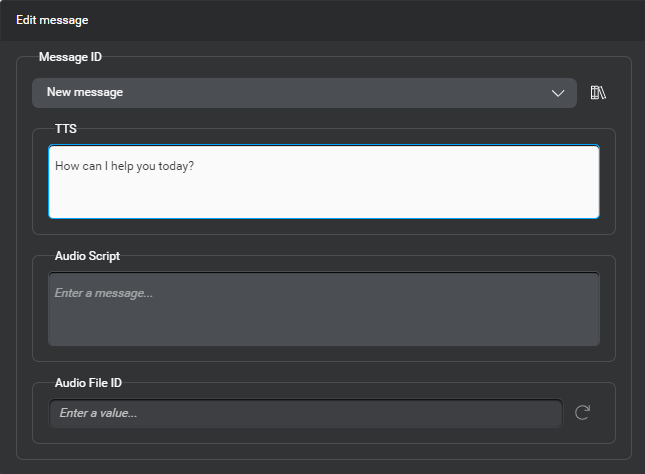
Task: Click the middle of the Message ID dropdown
Action: tap(304, 93)
